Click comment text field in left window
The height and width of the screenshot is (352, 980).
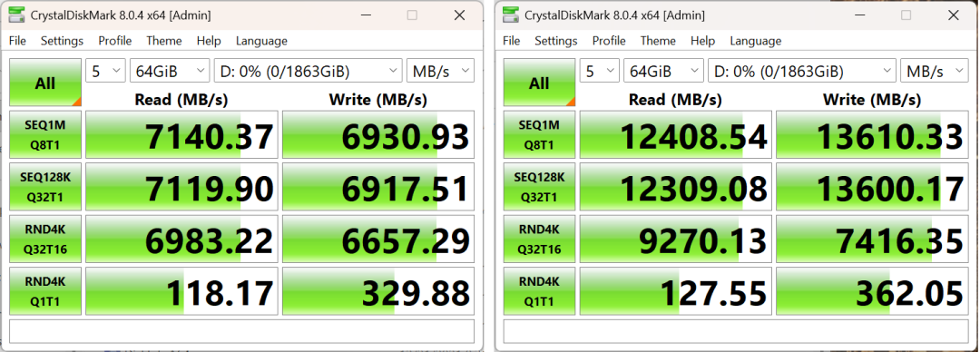tap(242, 331)
